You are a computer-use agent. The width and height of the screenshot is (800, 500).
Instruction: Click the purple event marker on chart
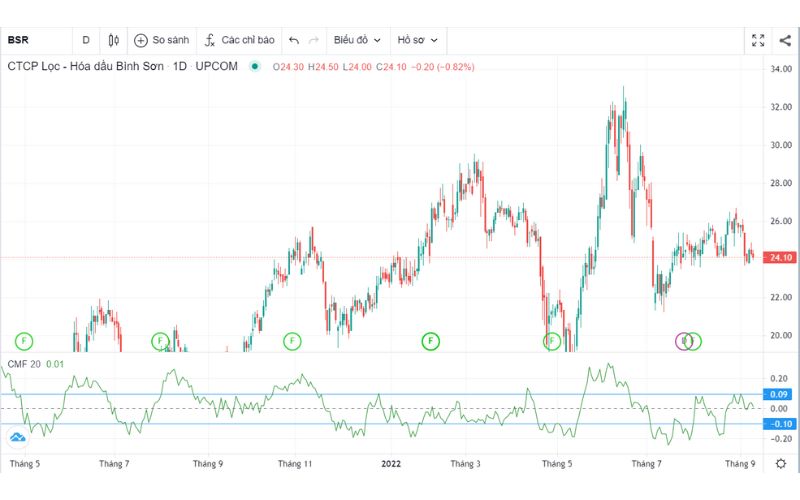(x=684, y=341)
